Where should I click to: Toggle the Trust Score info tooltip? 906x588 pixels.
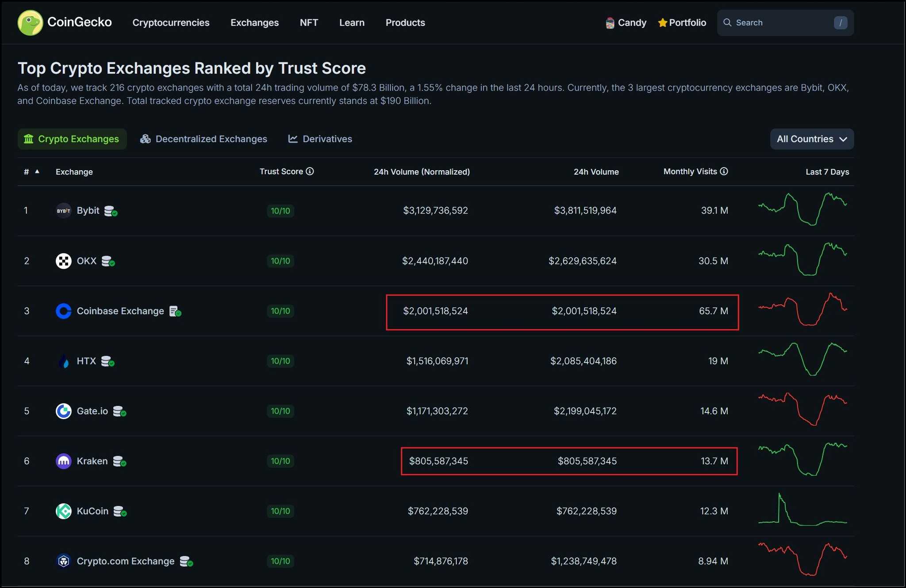(311, 172)
